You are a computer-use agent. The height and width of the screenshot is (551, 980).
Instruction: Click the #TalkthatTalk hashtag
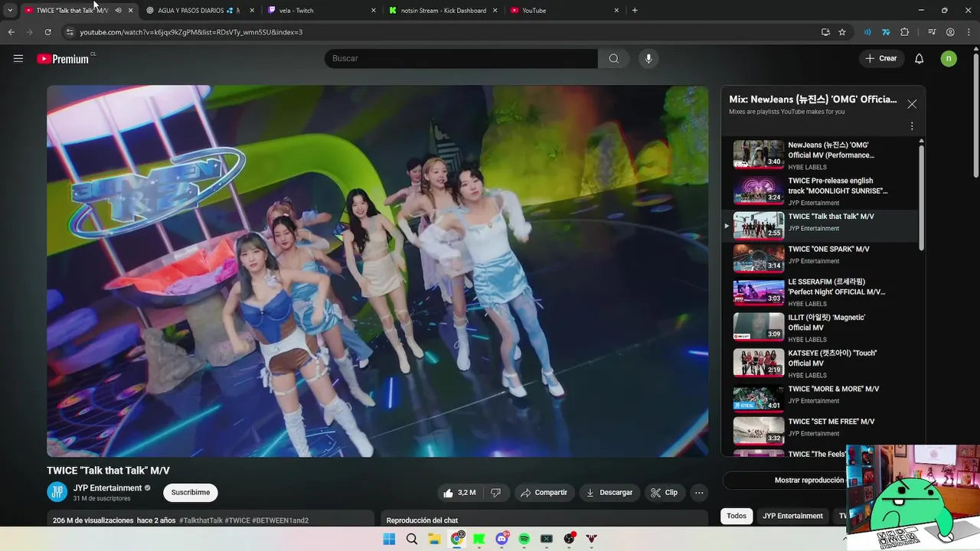(201, 520)
